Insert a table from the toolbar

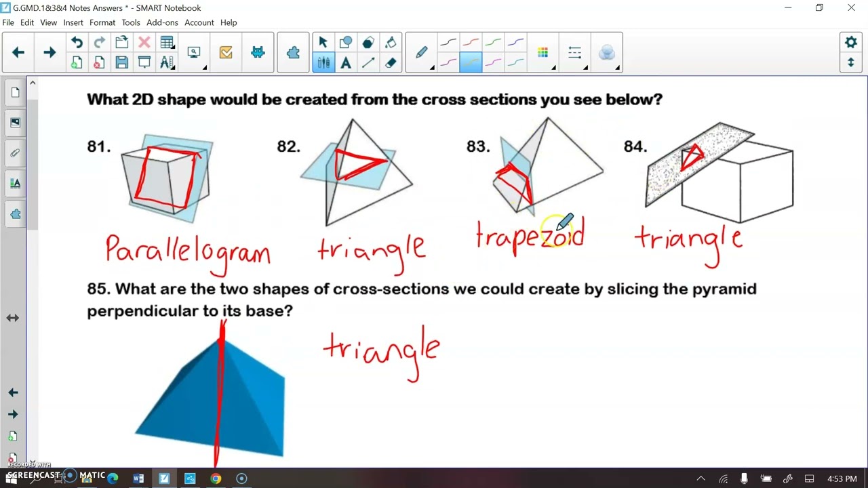point(167,43)
